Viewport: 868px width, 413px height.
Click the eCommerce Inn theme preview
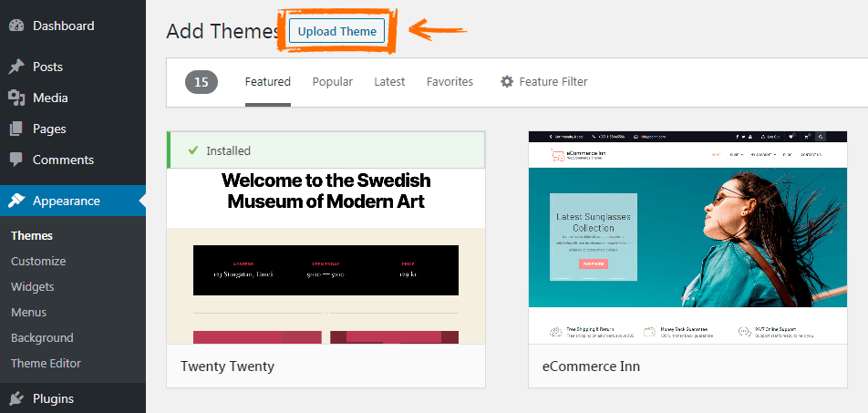pyautogui.click(x=687, y=238)
